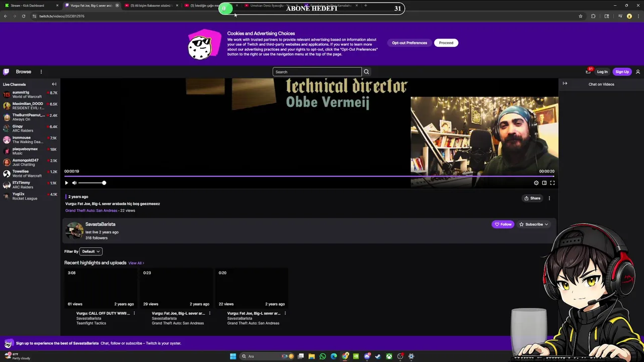
Task: Open the Filter By Default dropdown
Action: pyautogui.click(x=91, y=251)
